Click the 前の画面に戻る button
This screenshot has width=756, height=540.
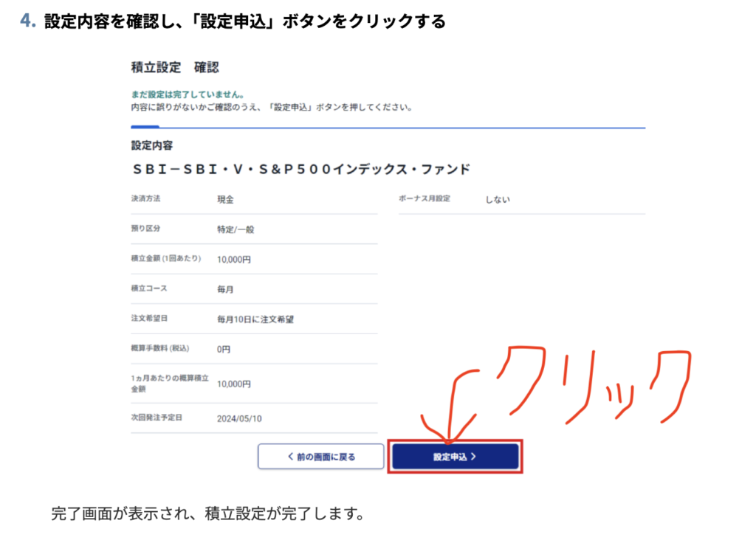320,457
